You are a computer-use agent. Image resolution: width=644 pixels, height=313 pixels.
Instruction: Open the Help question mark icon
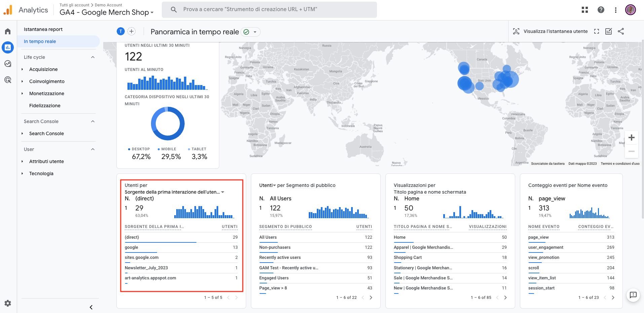point(601,10)
